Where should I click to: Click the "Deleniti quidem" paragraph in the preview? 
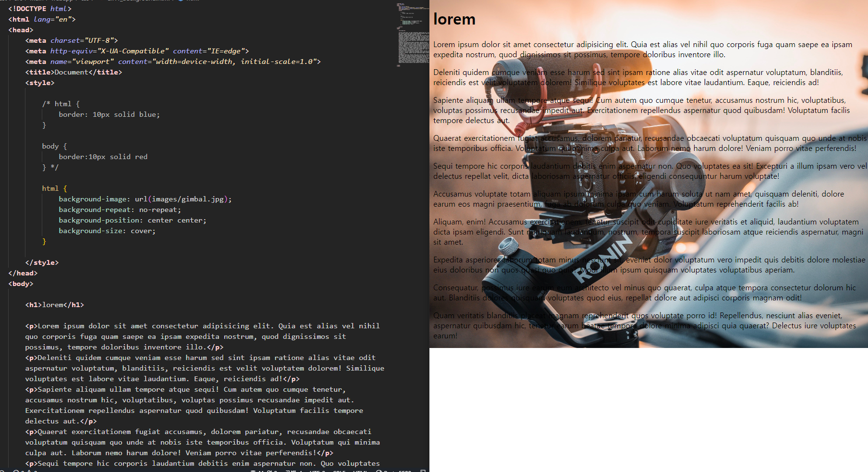pos(638,77)
